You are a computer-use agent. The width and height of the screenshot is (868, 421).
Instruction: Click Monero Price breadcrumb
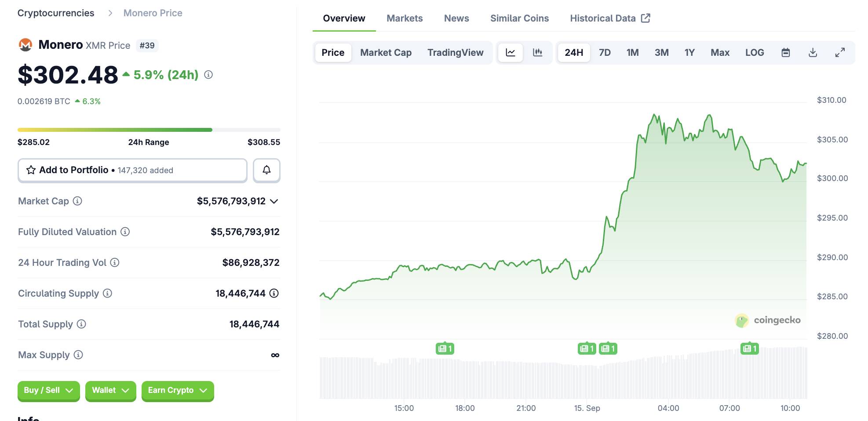tap(153, 13)
